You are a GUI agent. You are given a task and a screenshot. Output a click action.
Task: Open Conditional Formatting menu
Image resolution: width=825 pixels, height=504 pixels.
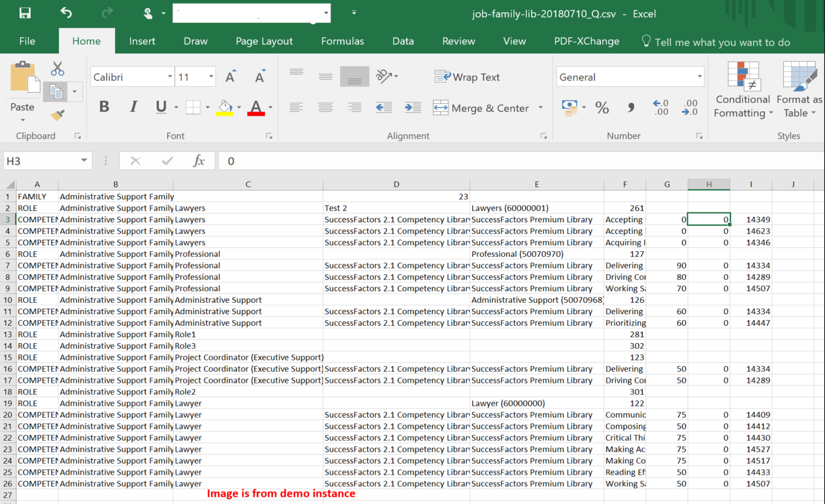point(743,90)
